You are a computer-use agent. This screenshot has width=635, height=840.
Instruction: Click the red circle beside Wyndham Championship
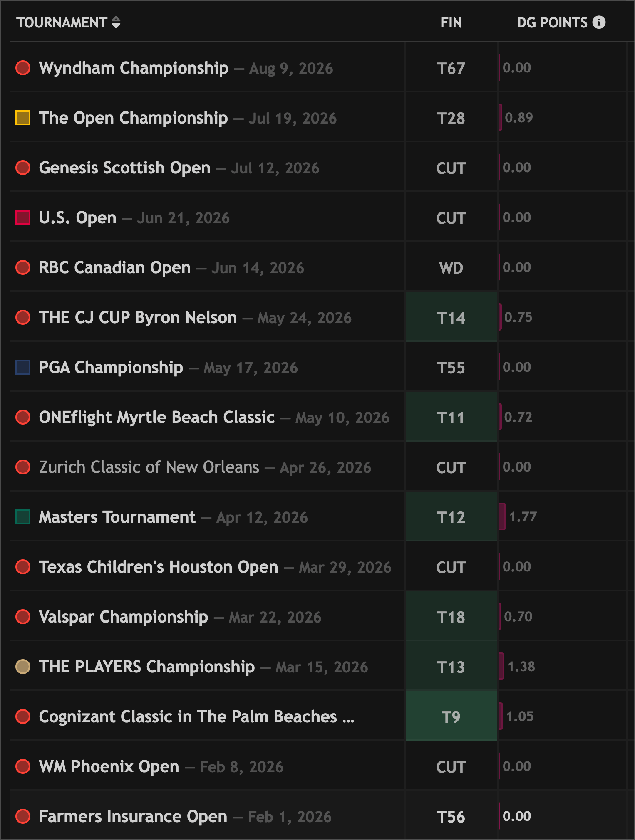[23, 68]
